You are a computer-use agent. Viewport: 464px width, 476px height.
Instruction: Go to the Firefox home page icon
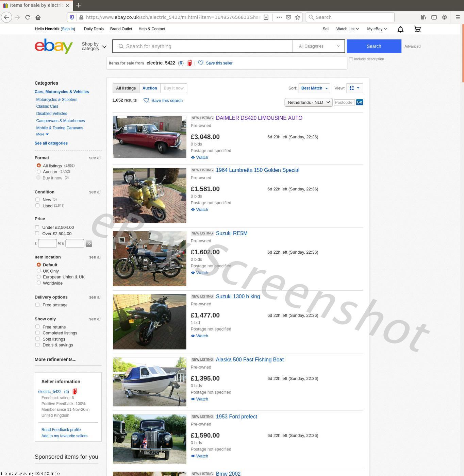click(38, 17)
